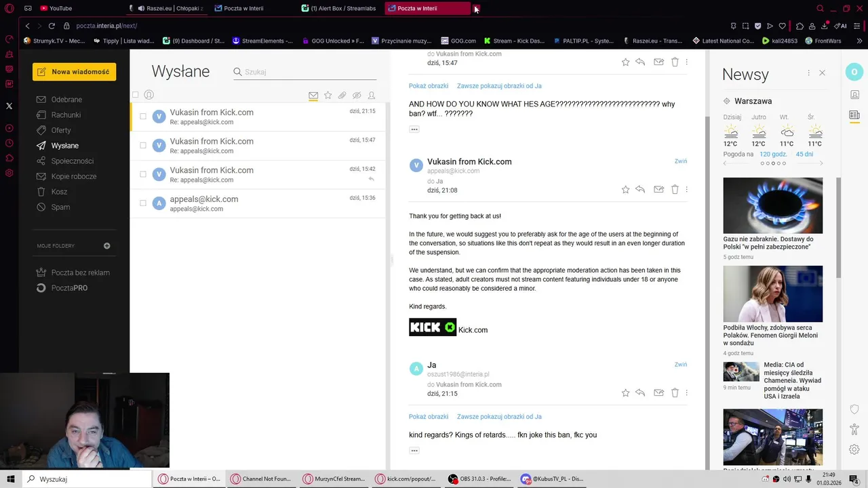Star the 21:15 message from Ja
Viewport: 868px width, 488px height.
point(625,392)
